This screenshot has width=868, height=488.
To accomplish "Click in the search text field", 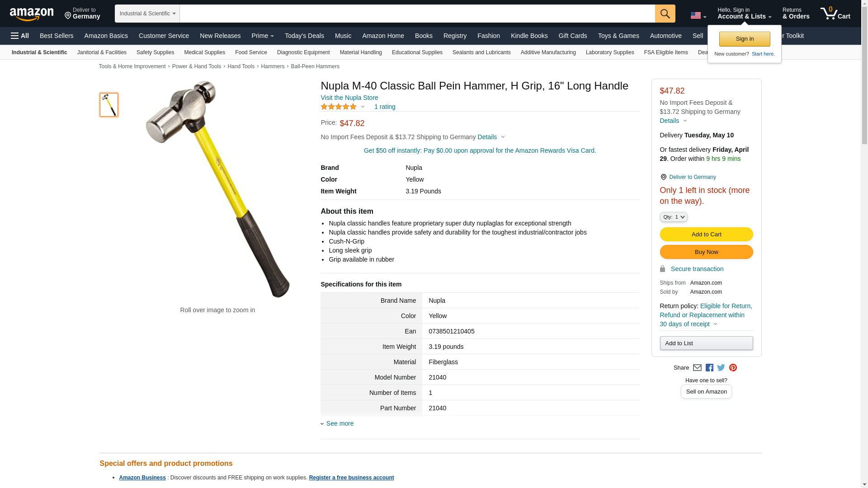I will [417, 14].
